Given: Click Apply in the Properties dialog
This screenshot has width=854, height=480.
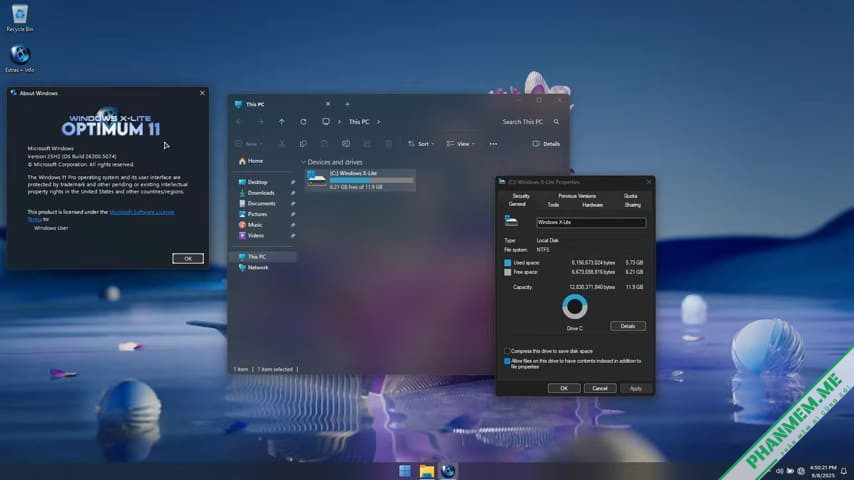Looking at the screenshot, I should 636,388.
